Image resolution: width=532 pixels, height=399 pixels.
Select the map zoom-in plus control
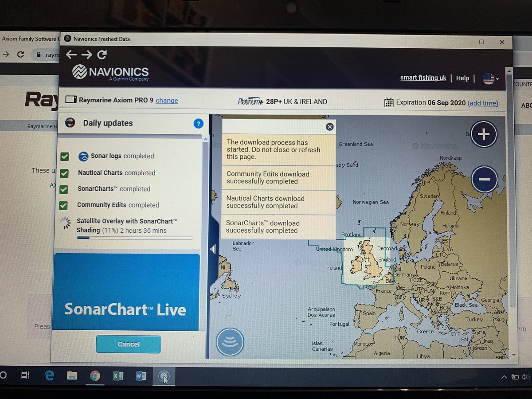[x=484, y=134]
